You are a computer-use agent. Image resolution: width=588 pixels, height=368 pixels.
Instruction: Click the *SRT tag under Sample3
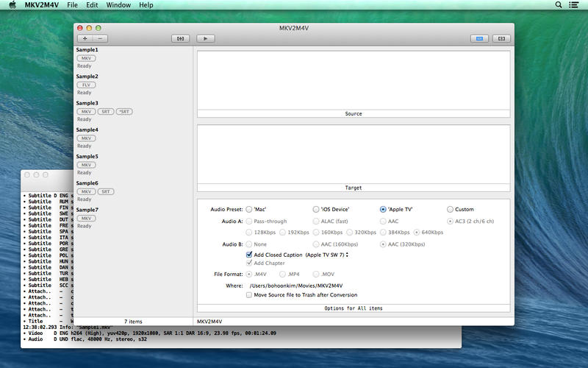[124, 112]
